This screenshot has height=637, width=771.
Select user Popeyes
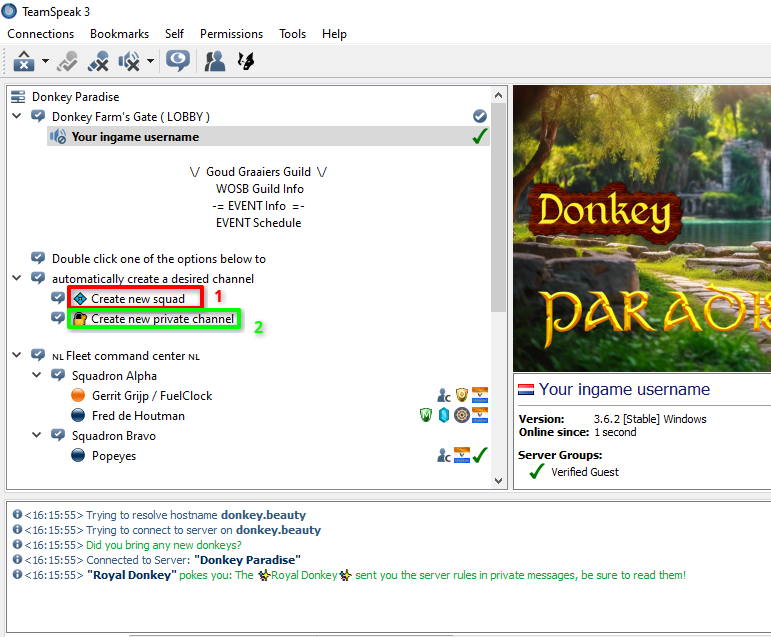pos(114,456)
